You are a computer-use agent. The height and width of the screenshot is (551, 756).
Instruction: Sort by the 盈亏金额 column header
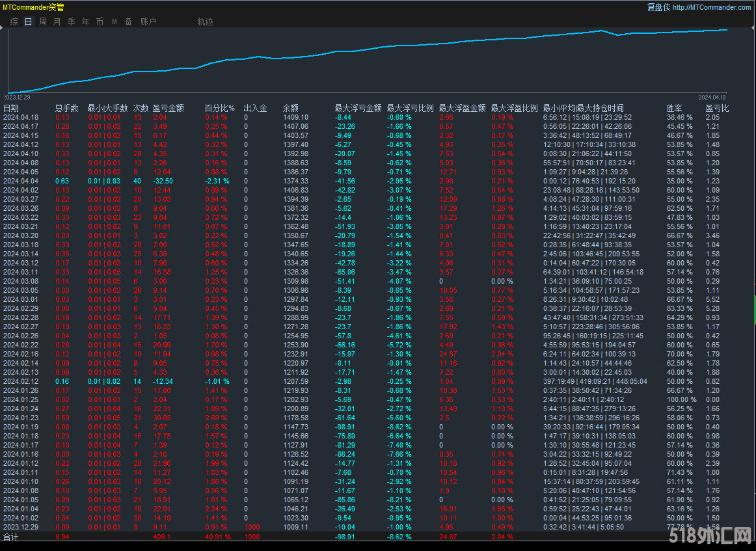[168, 108]
